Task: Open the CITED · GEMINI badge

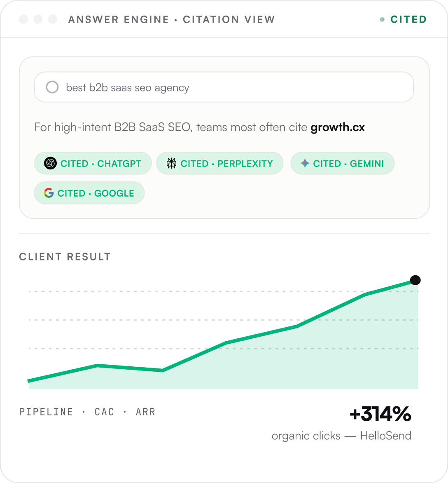Action: 343,163
